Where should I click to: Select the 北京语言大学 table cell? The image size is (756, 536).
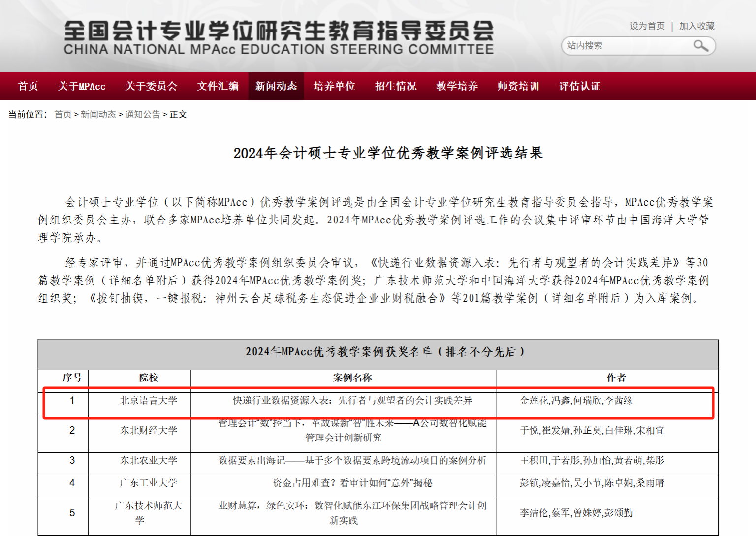(x=149, y=401)
